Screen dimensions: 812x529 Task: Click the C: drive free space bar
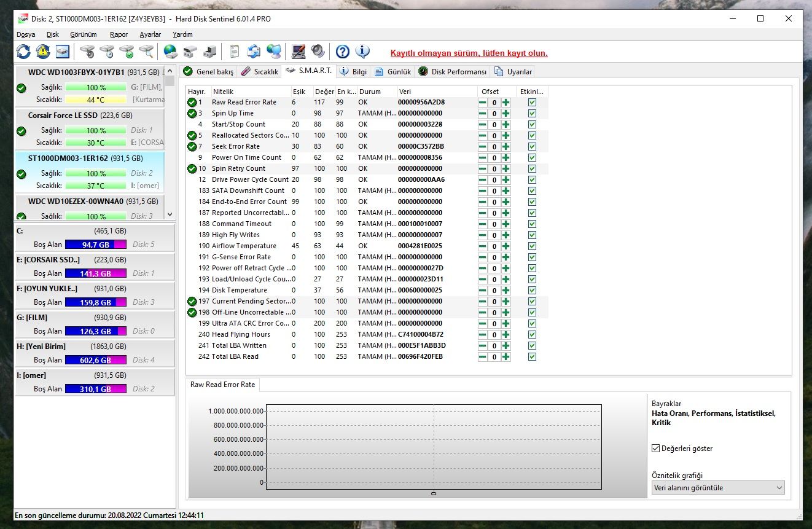pos(95,245)
